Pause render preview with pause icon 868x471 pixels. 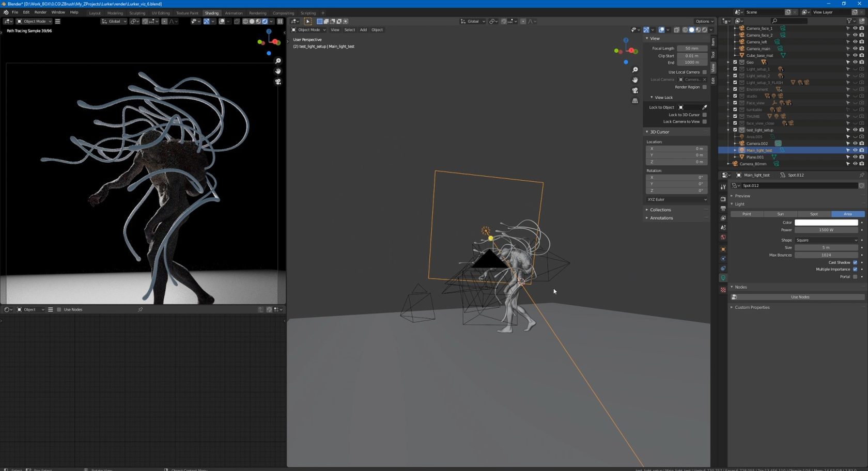pos(280,21)
